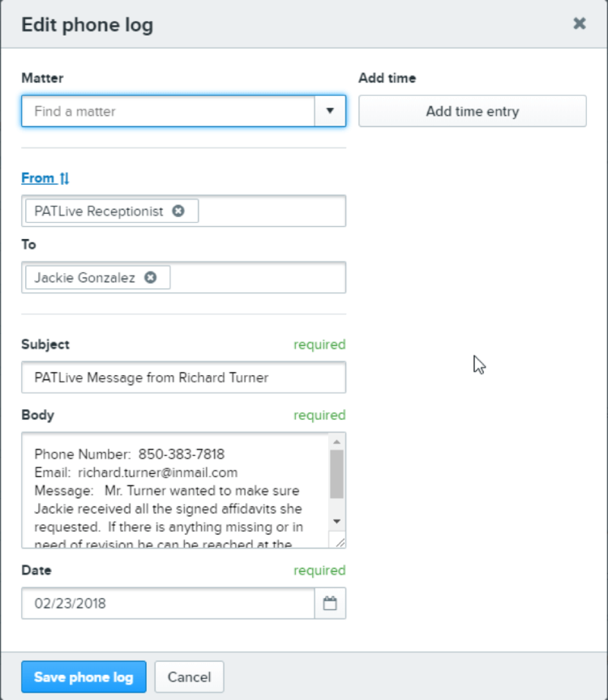Open the calendar date picker

coord(330,603)
